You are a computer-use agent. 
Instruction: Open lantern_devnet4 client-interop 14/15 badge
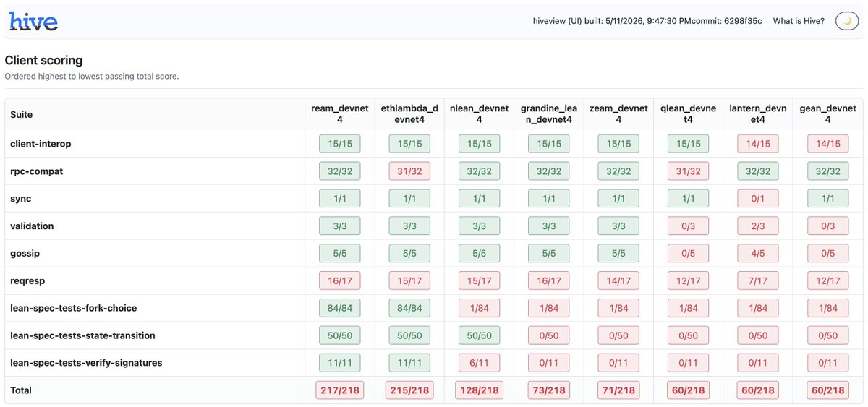(757, 144)
